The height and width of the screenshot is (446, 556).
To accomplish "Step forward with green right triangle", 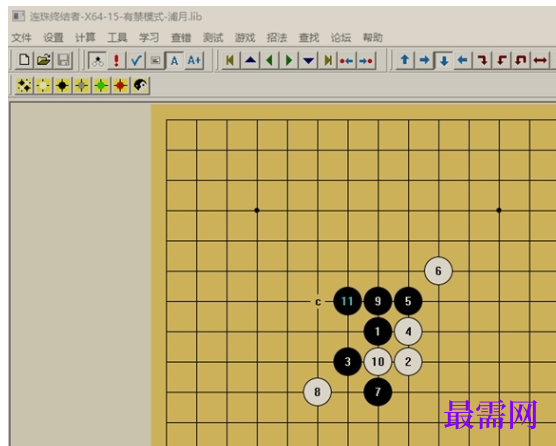I will 289,60.
